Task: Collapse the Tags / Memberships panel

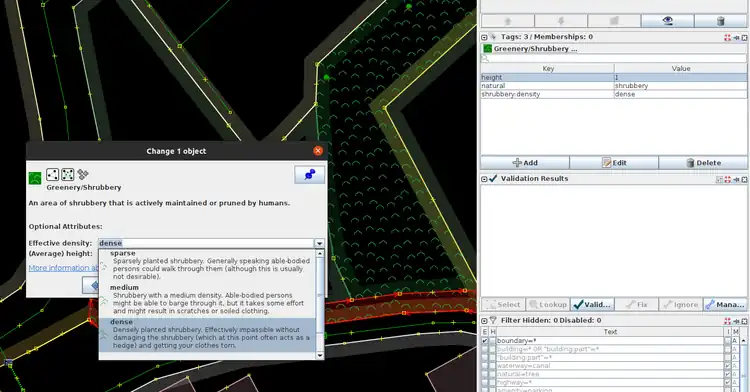Action: tap(484, 37)
